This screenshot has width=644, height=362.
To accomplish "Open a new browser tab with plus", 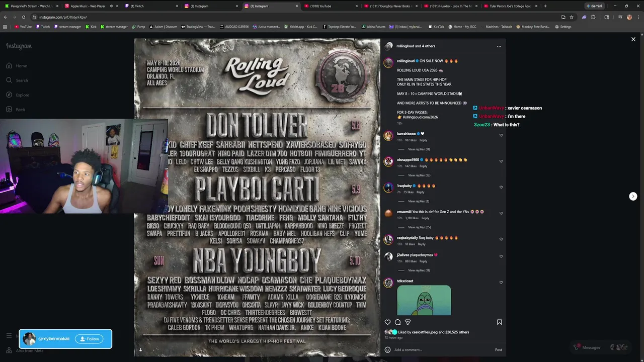I will (x=545, y=6).
